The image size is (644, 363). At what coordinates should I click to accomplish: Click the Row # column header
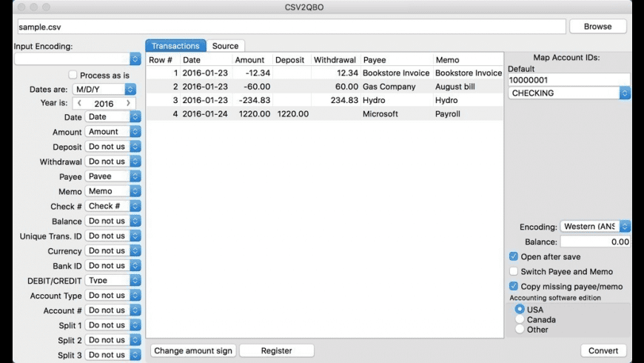pyautogui.click(x=163, y=59)
